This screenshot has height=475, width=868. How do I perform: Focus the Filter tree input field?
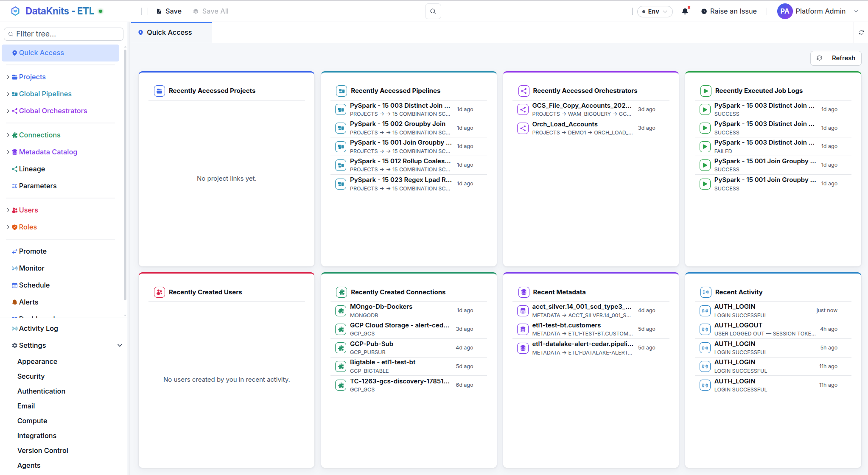64,34
